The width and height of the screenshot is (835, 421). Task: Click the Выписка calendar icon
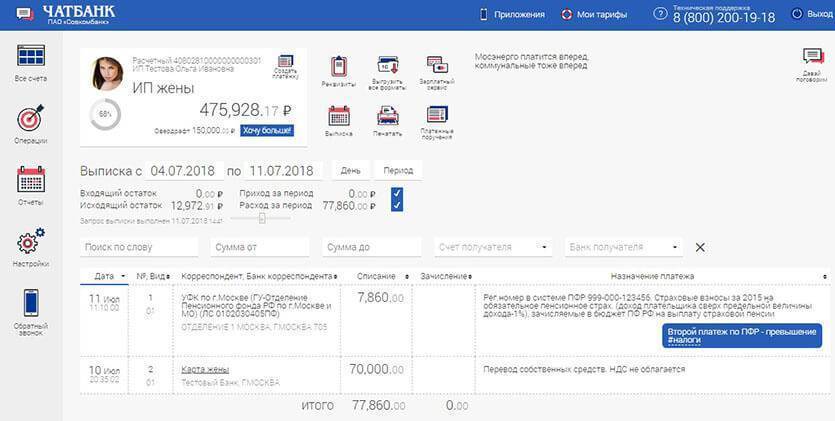pos(338,115)
